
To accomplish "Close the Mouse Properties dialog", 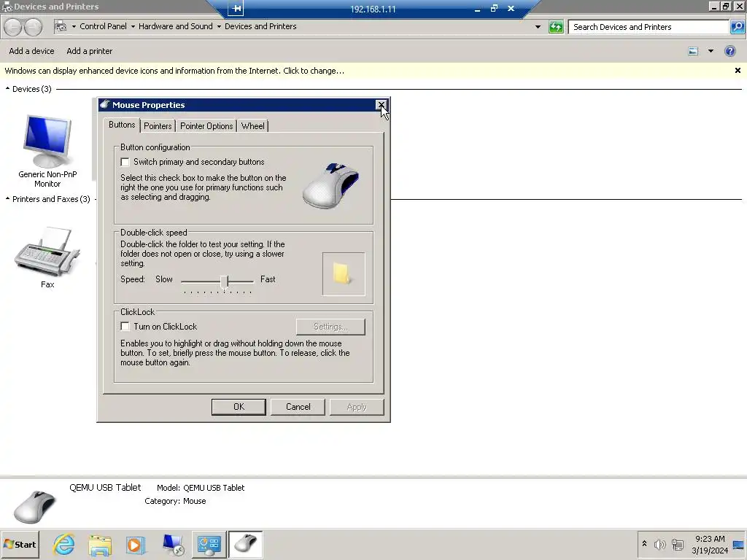I will click(x=381, y=105).
